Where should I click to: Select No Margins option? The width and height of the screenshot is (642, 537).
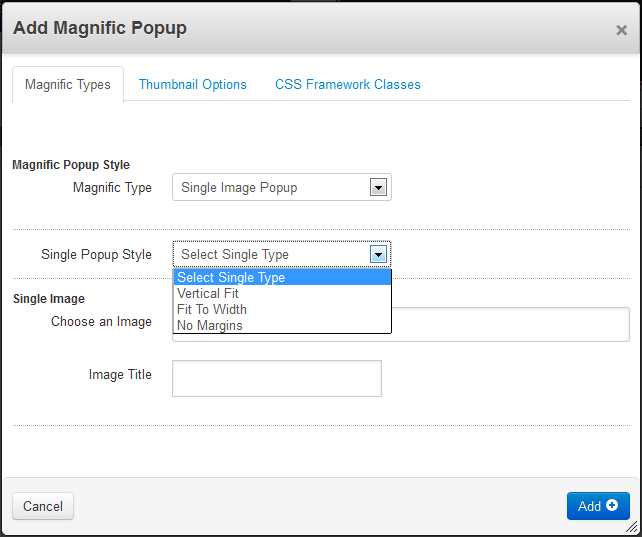tap(283, 325)
